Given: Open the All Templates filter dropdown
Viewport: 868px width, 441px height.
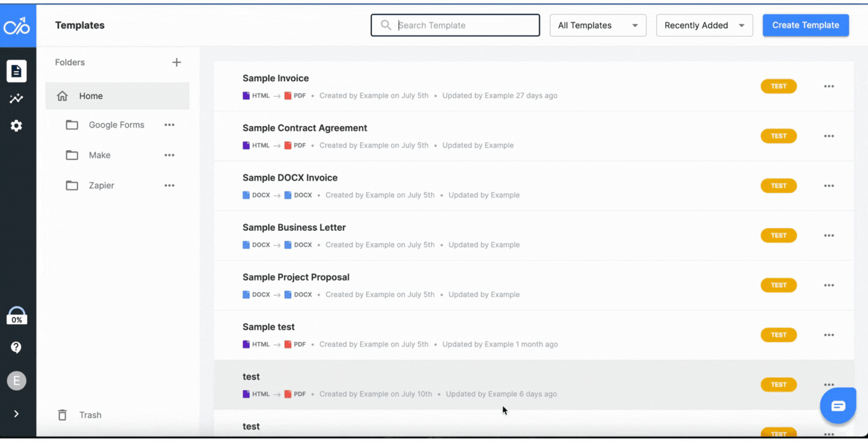Looking at the screenshot, I should [x=598, y=25].
